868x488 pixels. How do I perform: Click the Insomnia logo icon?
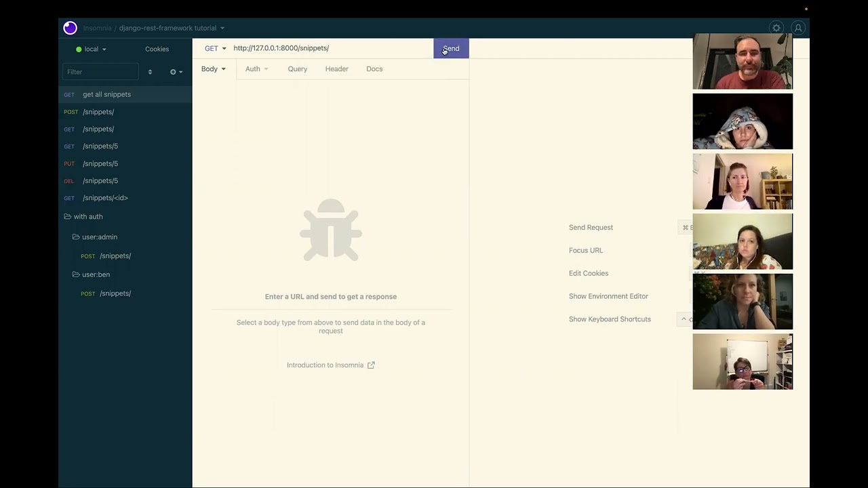point(70,28)
